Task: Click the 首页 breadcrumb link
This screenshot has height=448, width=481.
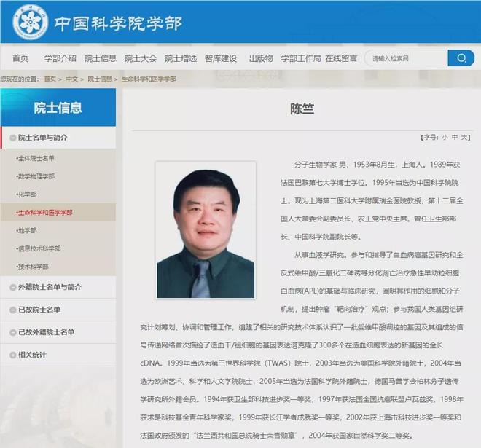Action: [x=50, y=79]
